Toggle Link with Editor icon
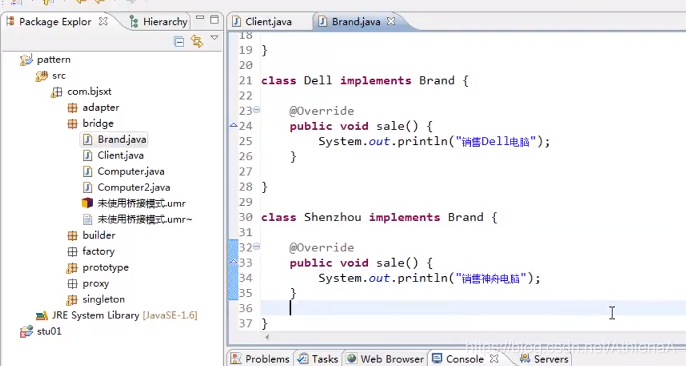 point(197,41)
